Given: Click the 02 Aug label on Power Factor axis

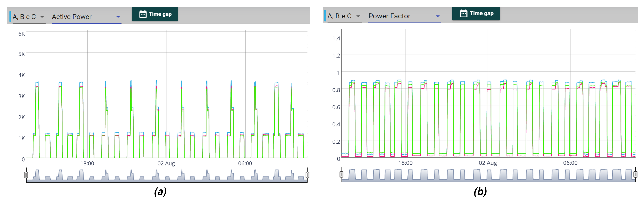Looking at the screenshot, I should [488, 163].
